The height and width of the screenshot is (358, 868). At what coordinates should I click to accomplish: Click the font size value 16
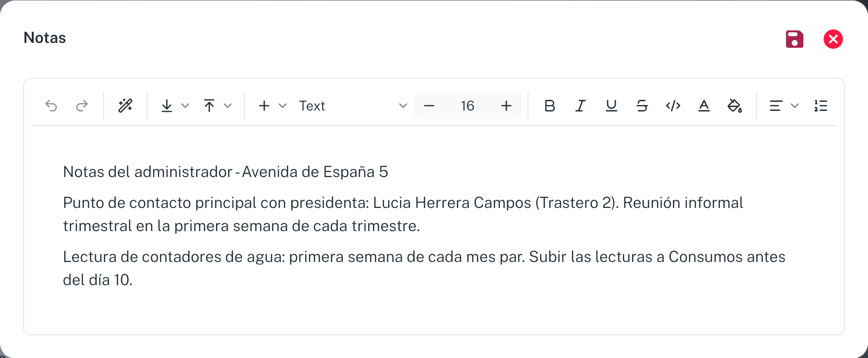(x=467, y=106)
